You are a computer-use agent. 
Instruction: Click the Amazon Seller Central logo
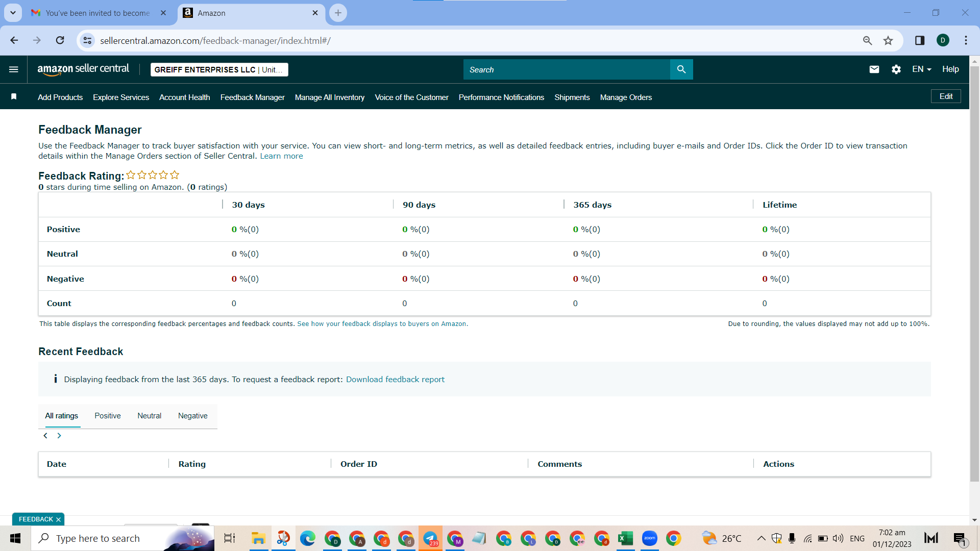pyautogui.click(x=83, y=69)
